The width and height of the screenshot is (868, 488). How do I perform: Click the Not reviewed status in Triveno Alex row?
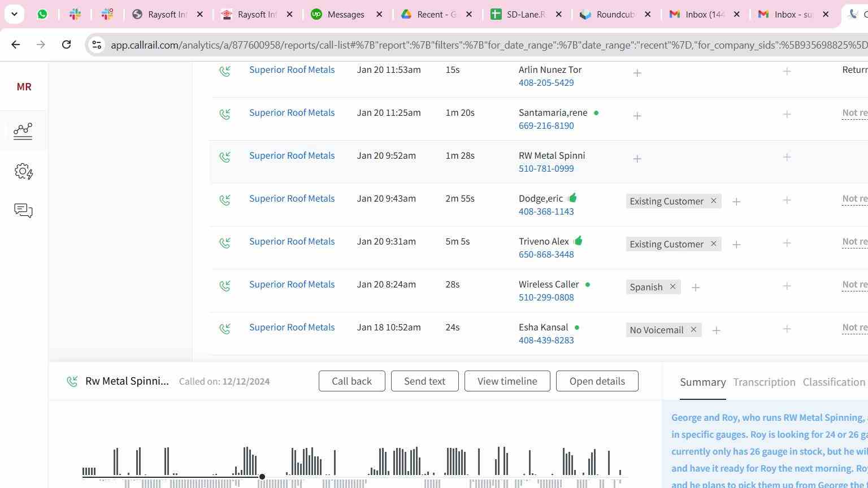coord(854,242)
